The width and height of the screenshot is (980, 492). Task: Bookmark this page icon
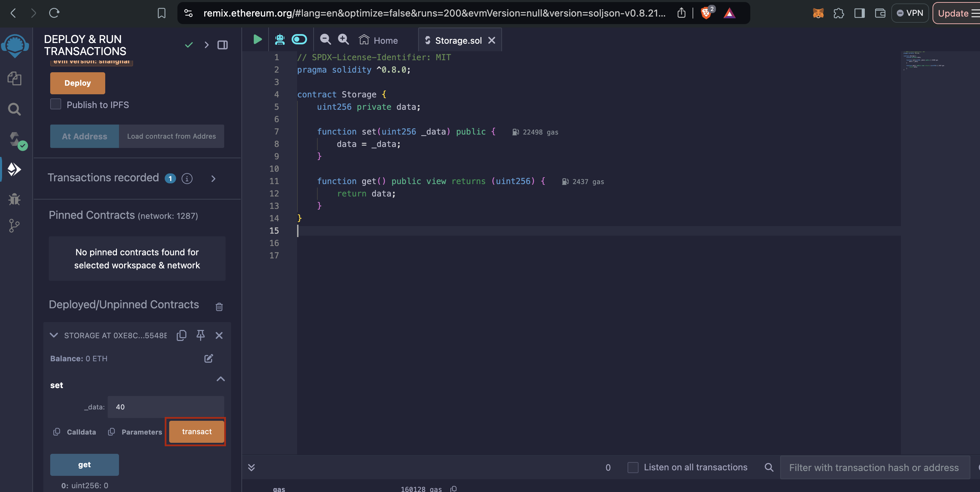(161, 13)
